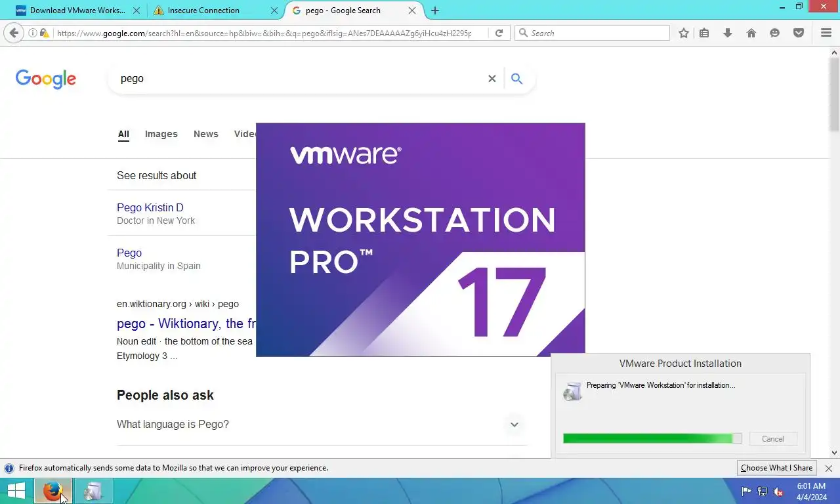Click the padlock security icon in address bar

44,33
